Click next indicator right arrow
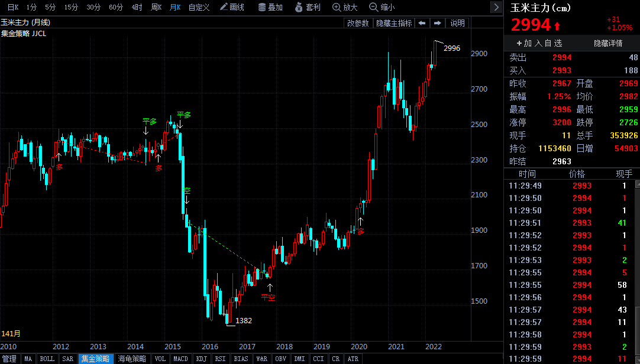 click(x=437, y=23)
